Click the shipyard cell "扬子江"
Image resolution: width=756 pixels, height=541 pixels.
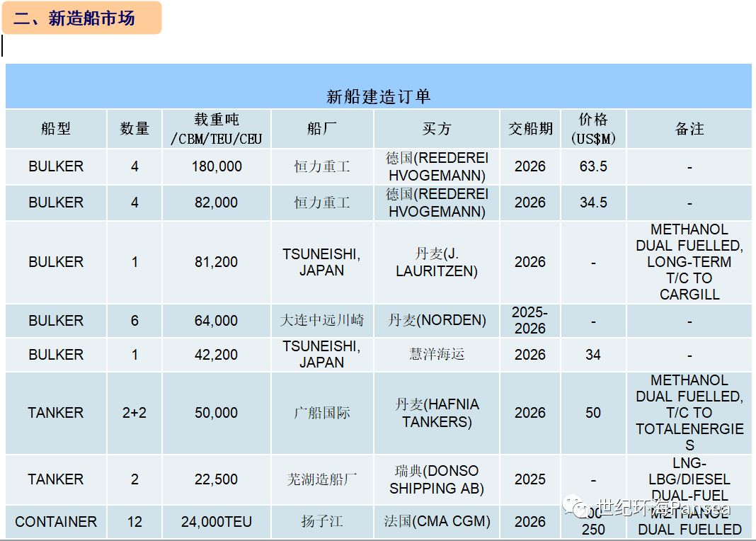coord(322,521)
